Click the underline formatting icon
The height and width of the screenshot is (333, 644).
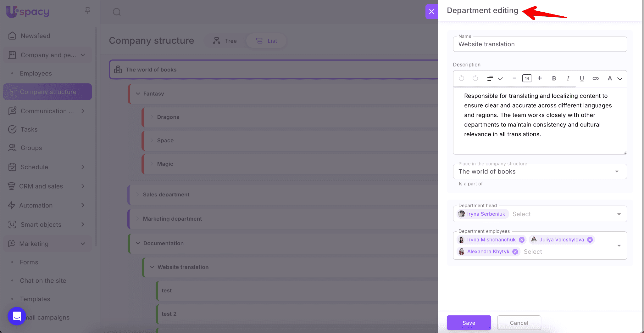click(582, 78)
